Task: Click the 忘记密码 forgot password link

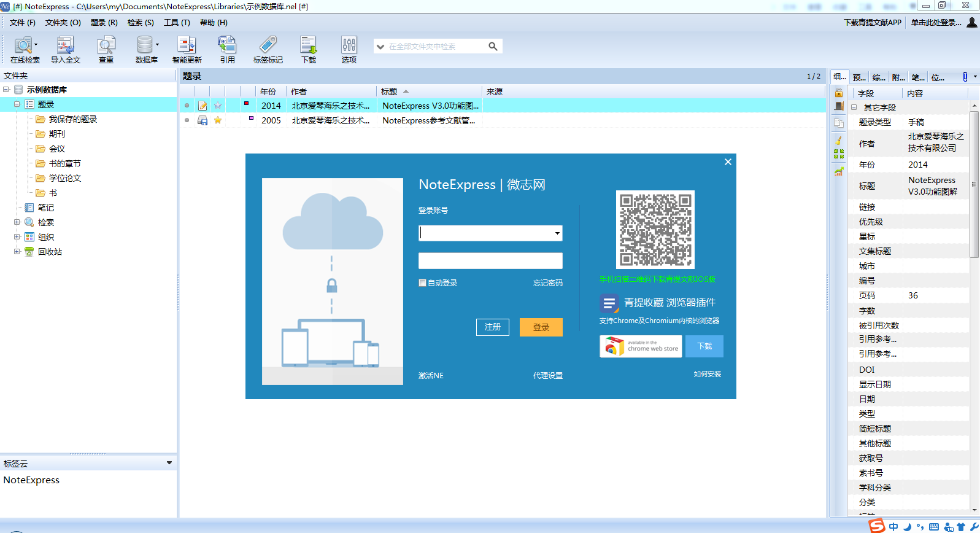Action: tap(547, 283)
